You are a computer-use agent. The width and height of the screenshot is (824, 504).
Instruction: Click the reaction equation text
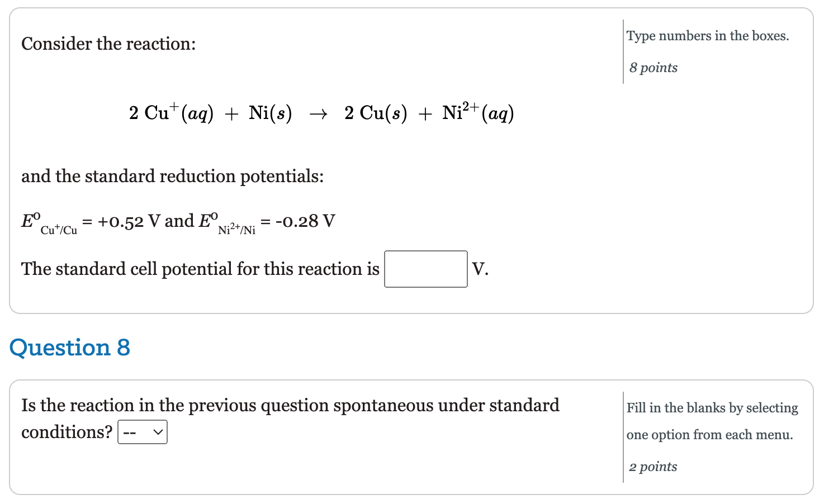click(321, 113)
